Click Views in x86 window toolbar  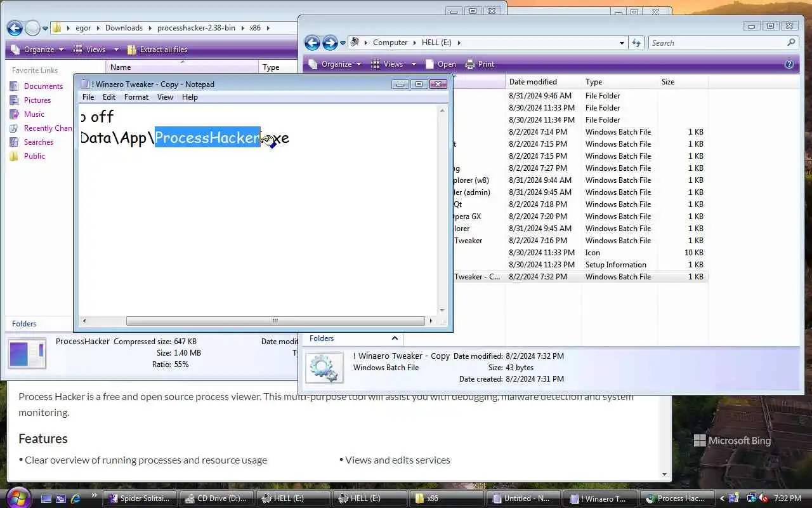coord(89,50)
